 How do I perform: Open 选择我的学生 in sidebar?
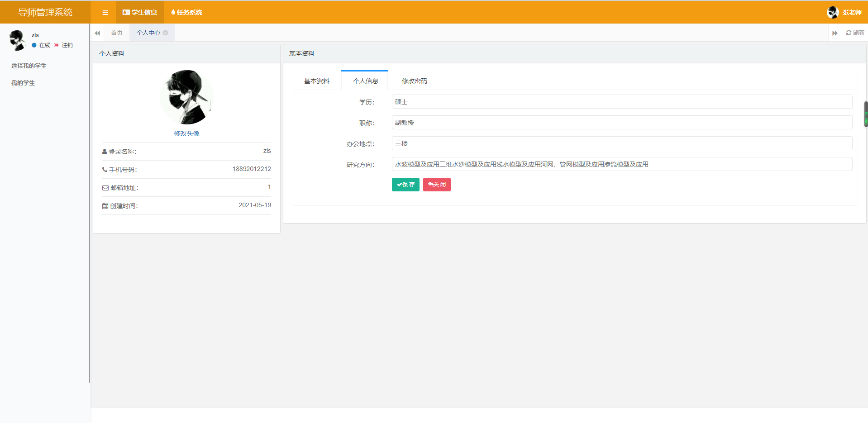tap(29, 66)
